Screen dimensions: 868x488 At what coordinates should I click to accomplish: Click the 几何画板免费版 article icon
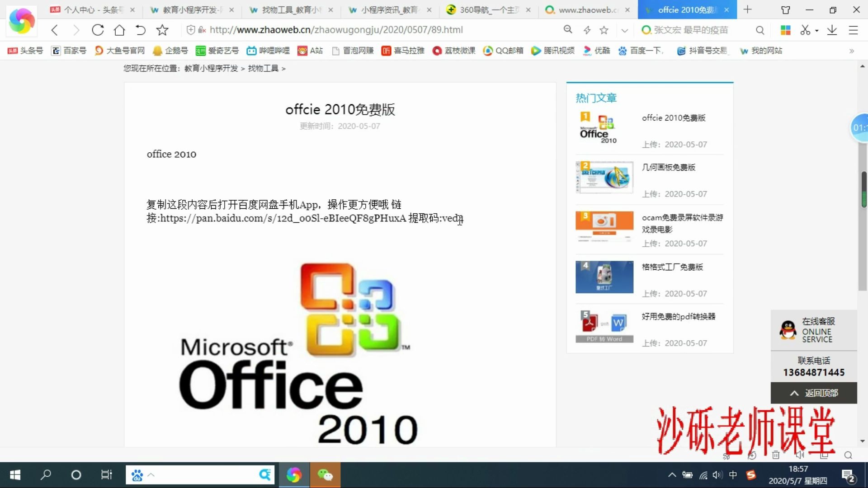[x=604, y=176]
